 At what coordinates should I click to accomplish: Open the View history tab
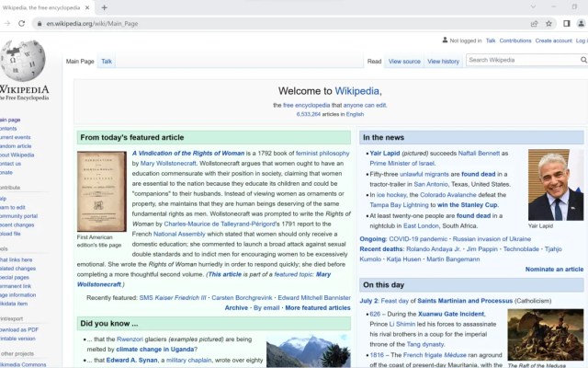point(443,62)
